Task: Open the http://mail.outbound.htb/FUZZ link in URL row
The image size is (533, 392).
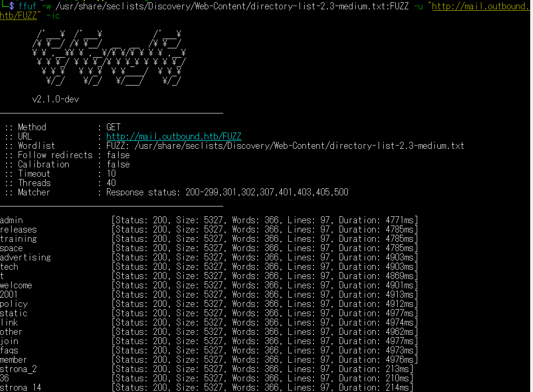Action: coord(173,137)
